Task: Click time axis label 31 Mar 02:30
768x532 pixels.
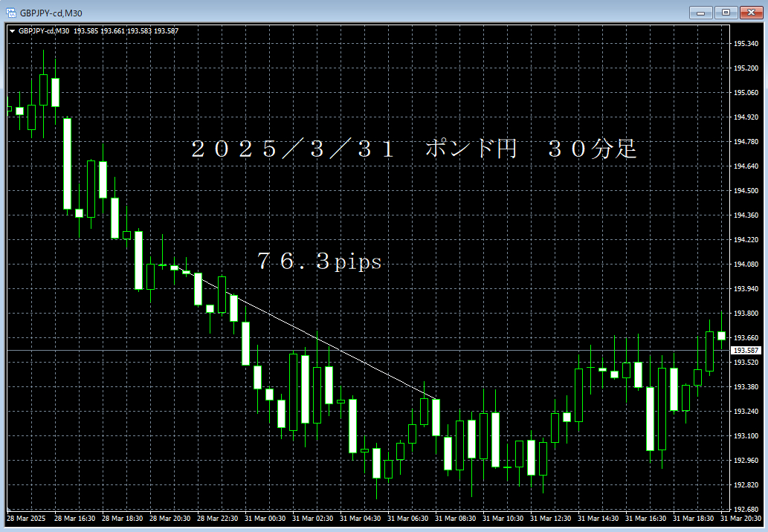Action: point(312,519)
